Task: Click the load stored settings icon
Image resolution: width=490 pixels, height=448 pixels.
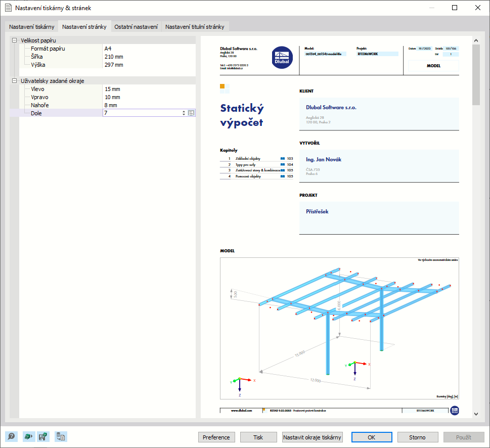Action: tap(61, 436)
